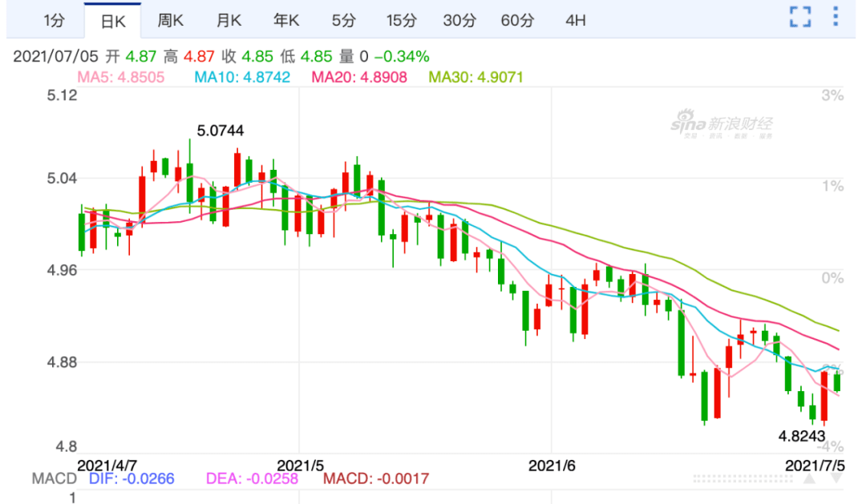Click the MACD: -0.0017 indicator value
This screenshot has height=504, width=866.
376,478
